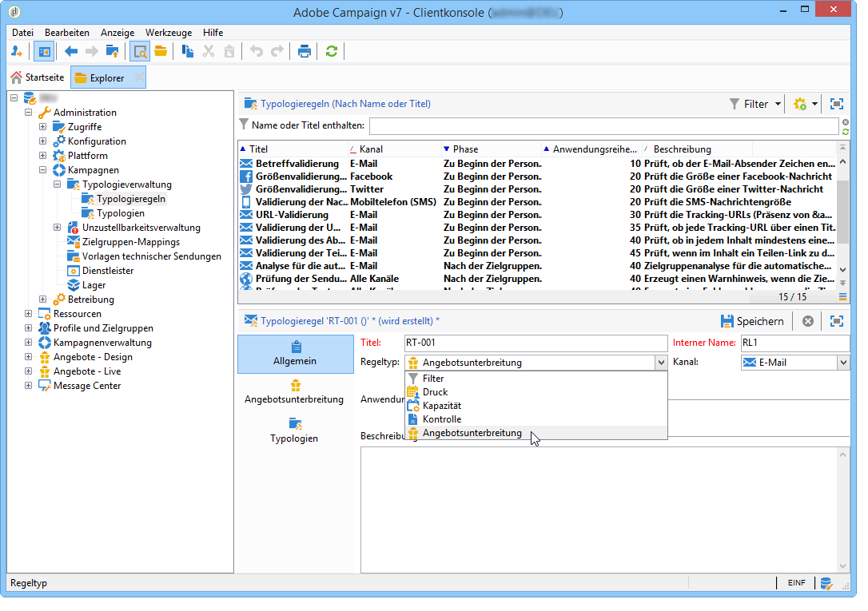Collapse the Kampagnen tree node
This screenshot has width=868, height=611.
[42, 170]
